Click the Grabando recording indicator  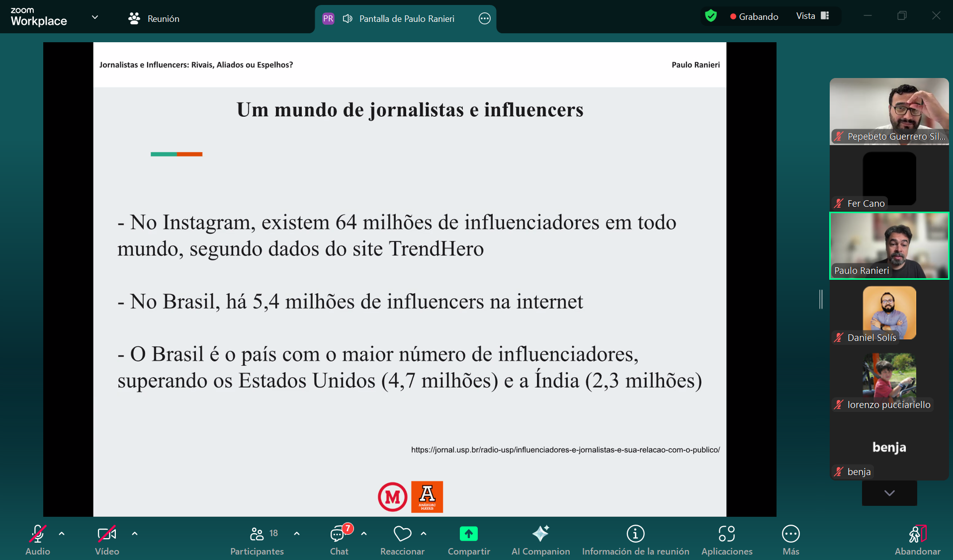point(754,16)
